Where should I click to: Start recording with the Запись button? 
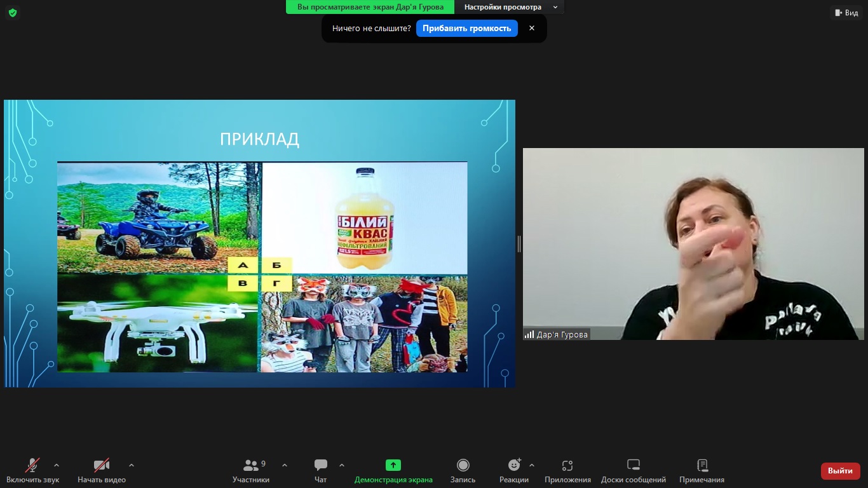pyautogui.click(x=463, y=471)
